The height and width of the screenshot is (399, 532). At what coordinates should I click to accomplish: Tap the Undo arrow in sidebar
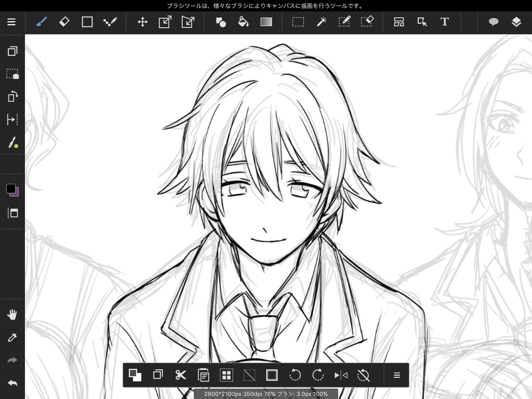(12, 383)
